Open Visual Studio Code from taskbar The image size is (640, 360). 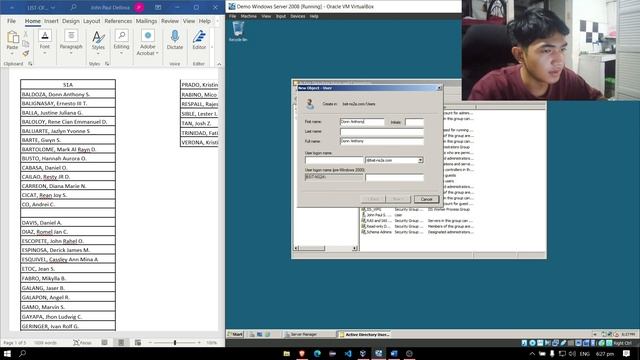coord(348,353)
